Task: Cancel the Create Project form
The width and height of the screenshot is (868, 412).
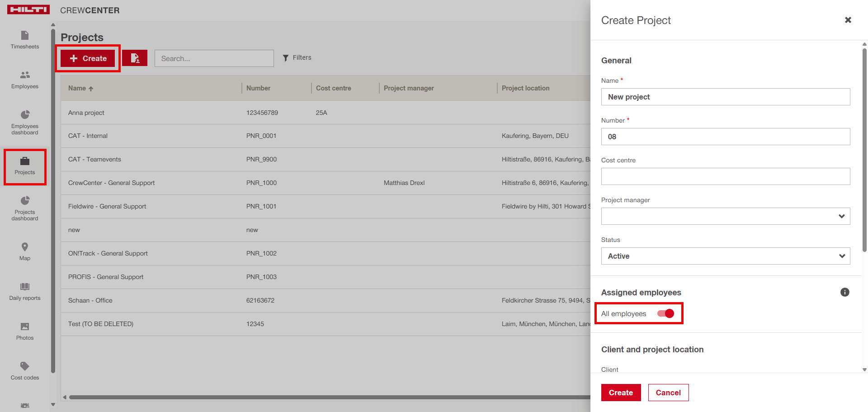Action: tap(668, 393)
